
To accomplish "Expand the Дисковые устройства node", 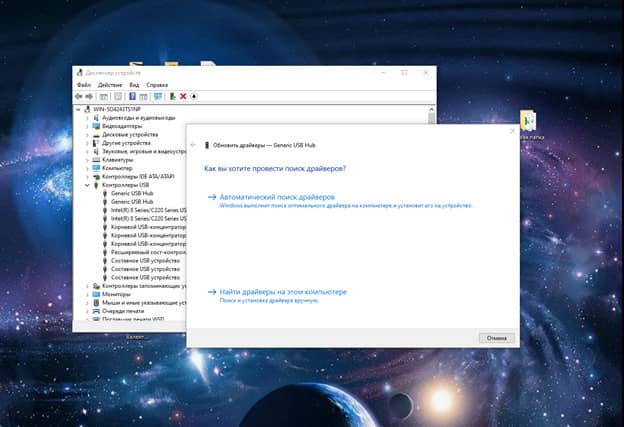I will click(x=87, y=135).
